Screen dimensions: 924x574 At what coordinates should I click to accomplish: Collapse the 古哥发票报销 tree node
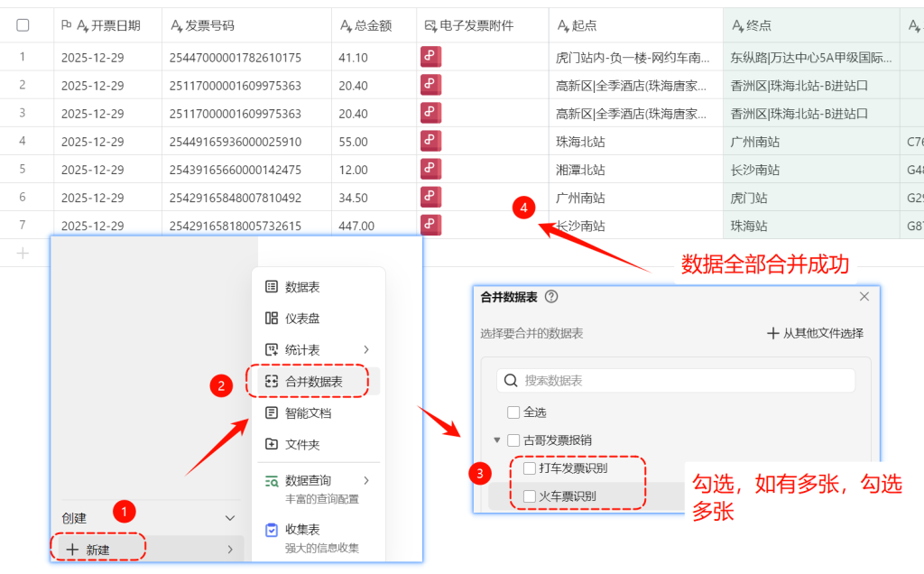coord(497,440)
